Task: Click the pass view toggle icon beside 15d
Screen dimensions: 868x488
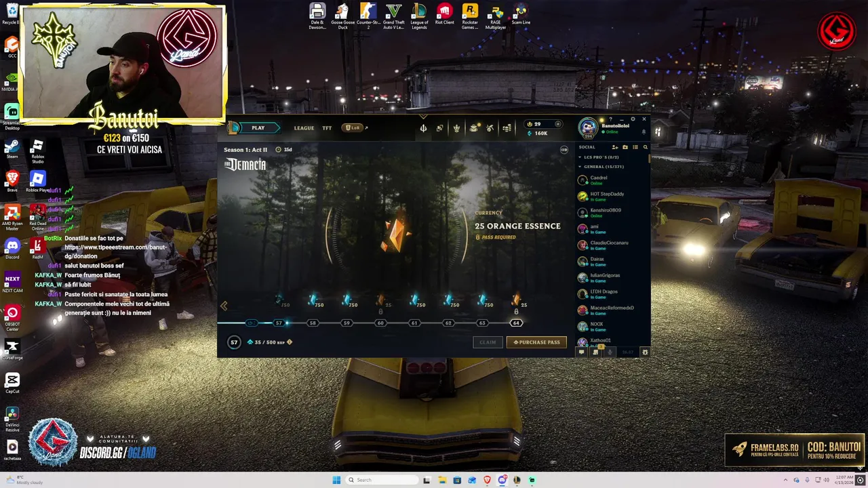Action: pos(564,150)
